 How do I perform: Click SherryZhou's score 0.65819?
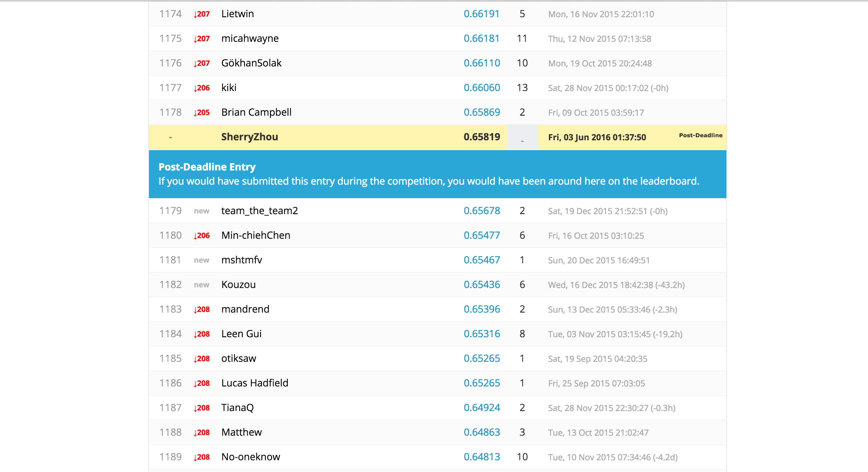(x=481, y=137)
